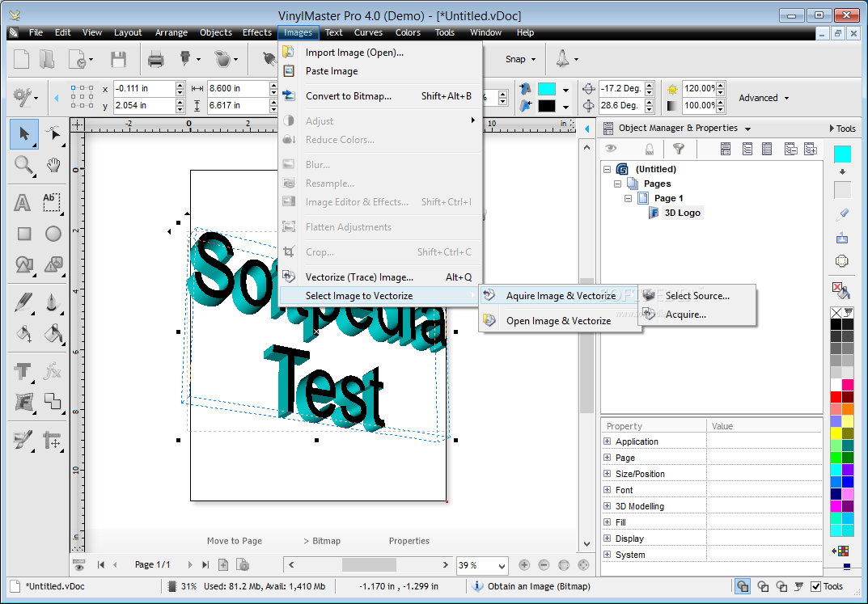Image resolution: width=868 pixels, height=604 pixels.
Task: Toggle the highlighted status bar mode button
Action: 743,586
